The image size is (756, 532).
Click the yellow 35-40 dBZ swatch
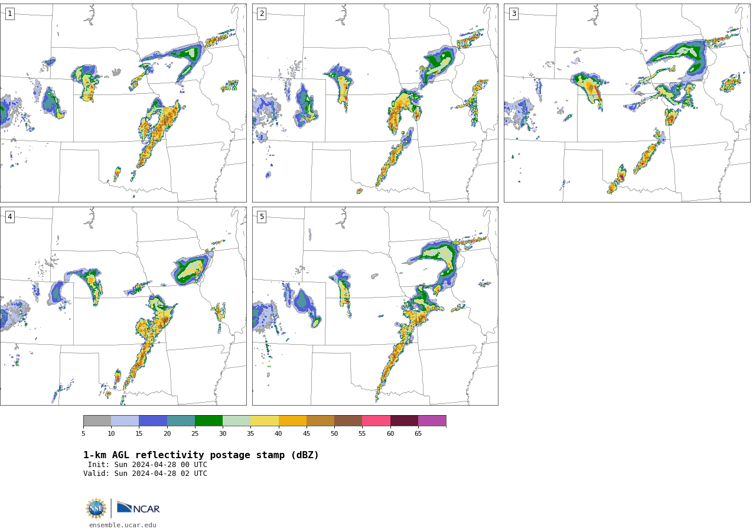point(265,421)
